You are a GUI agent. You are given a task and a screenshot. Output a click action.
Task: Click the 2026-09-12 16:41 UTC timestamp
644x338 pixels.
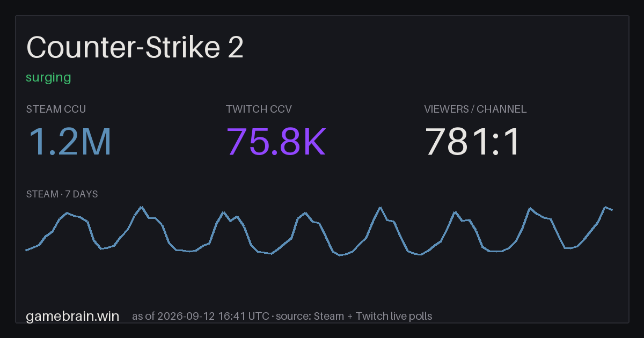(x=213, y=316)
